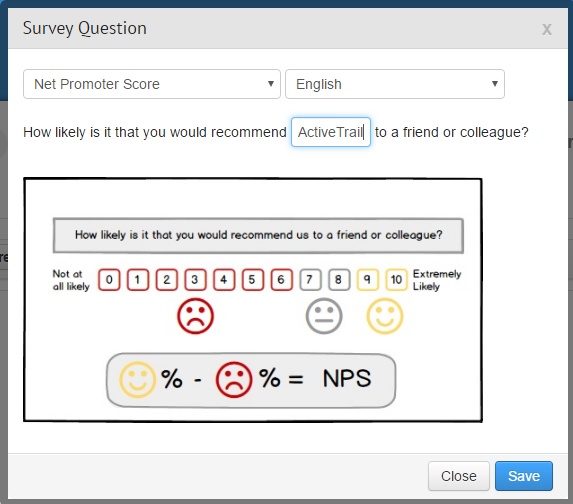
Task: Dismiss dialog with the X in header
Action: [547, 29]
